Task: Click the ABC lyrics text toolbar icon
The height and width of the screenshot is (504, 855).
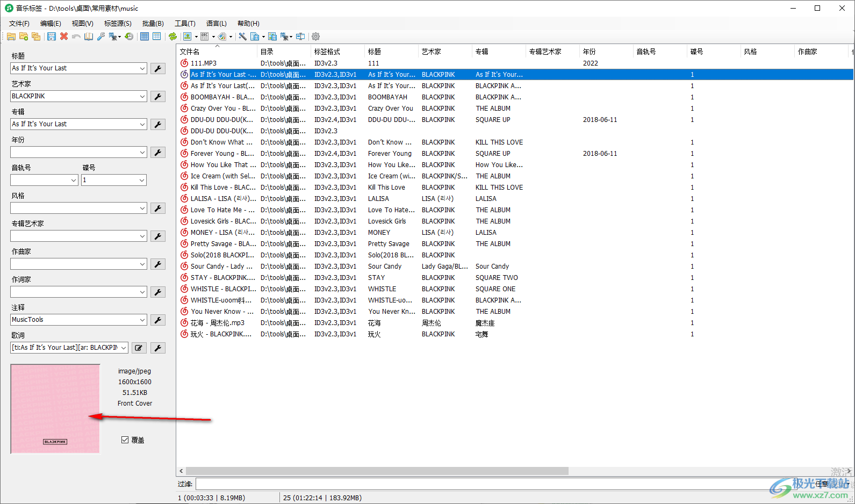Action: pos(205,37)
